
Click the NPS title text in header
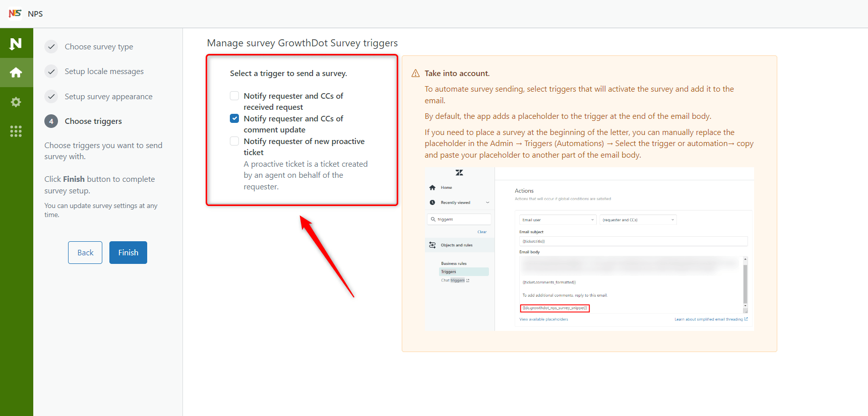pyautogui.click(x=35, y=14)
